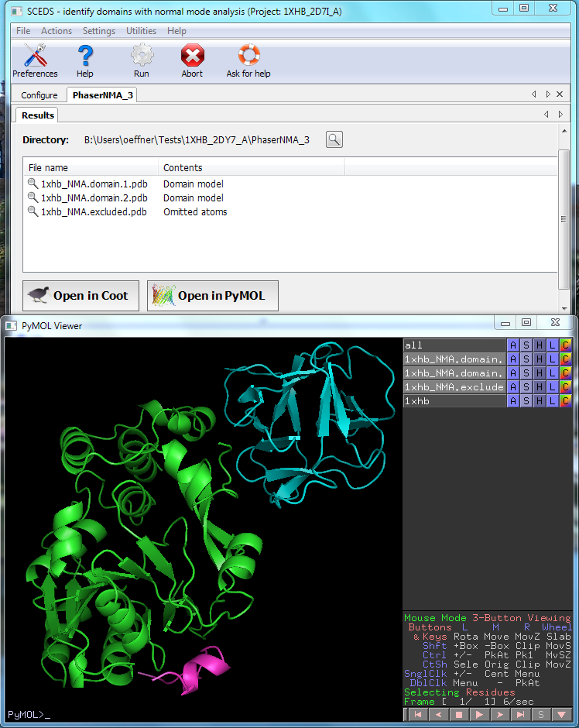Click the Open in Coot button
This screenshot has height=728, width=579.
pos(81,296)
